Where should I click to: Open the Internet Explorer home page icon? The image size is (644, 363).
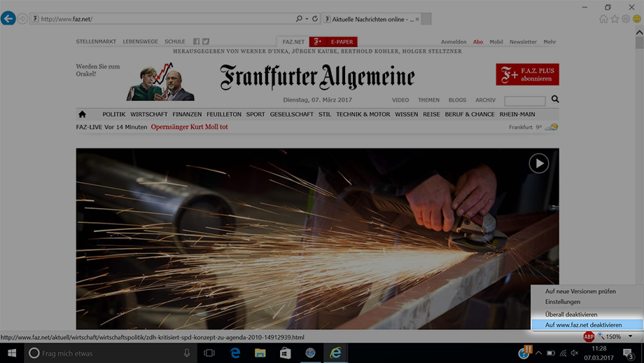(603, 19)
